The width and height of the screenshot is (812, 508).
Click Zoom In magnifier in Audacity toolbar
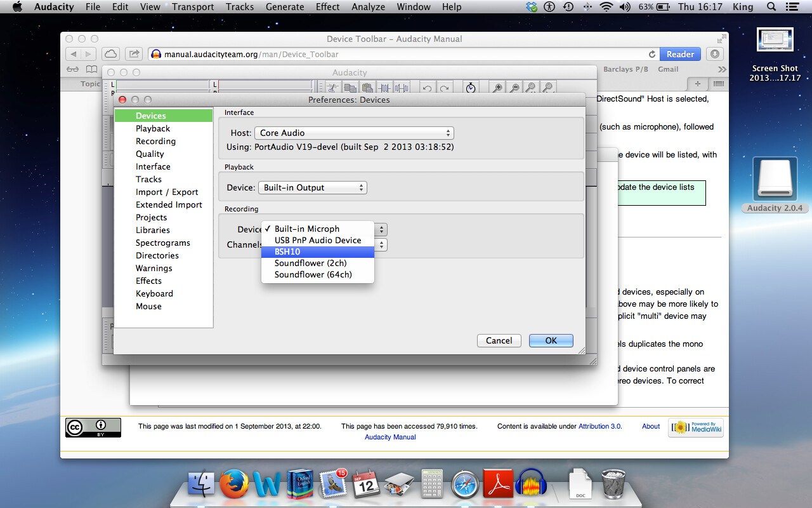click(498, 88)
